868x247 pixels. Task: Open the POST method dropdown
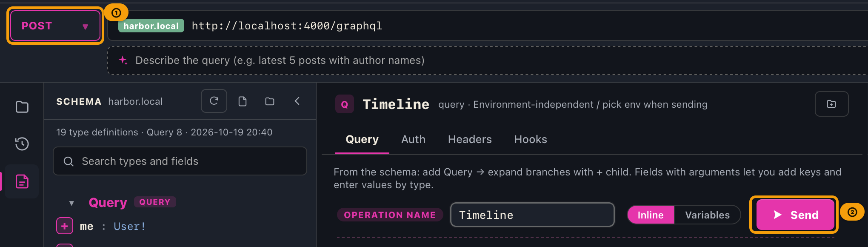[x=55, y=26]
